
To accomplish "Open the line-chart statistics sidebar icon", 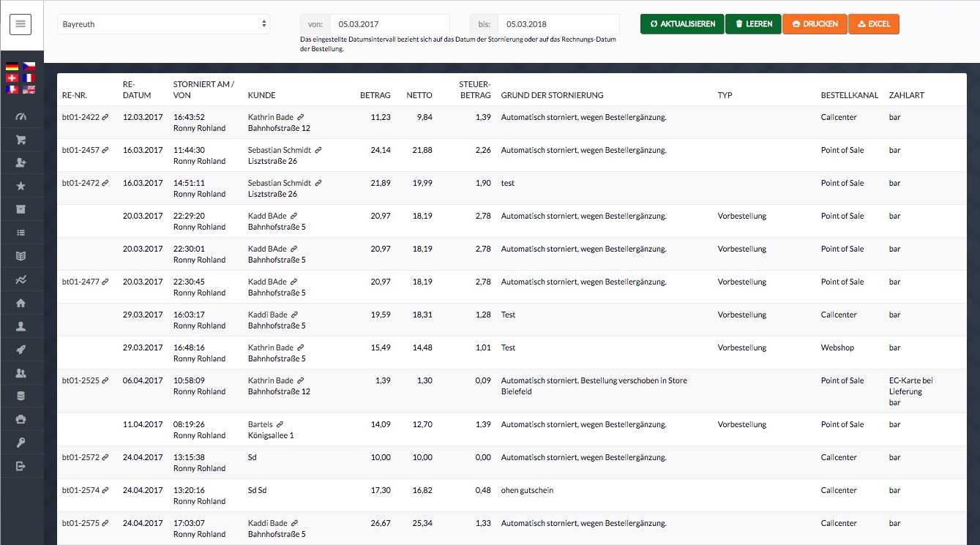I will tap(20, 279).
